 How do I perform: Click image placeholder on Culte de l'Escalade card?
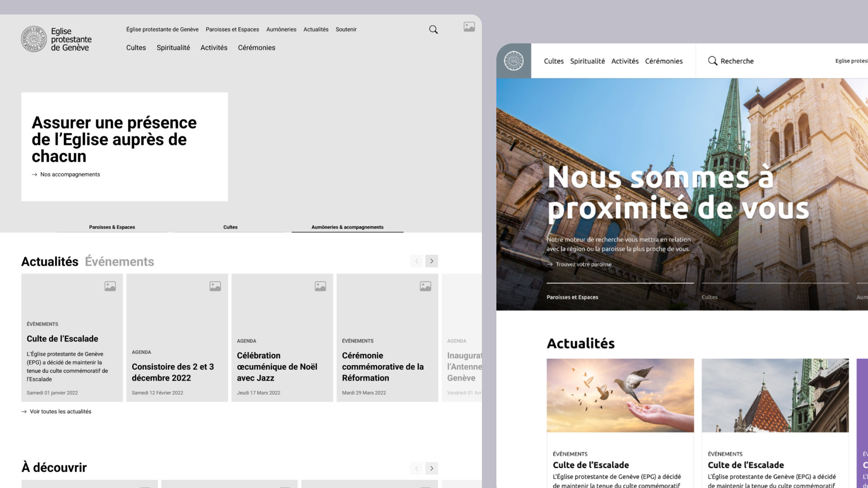click(110, 286)
